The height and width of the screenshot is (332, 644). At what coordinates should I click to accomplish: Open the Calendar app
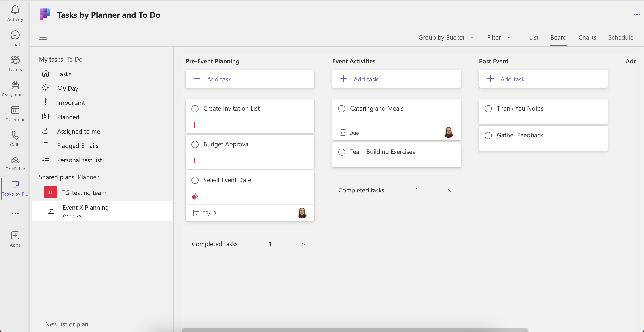[15, 113]
